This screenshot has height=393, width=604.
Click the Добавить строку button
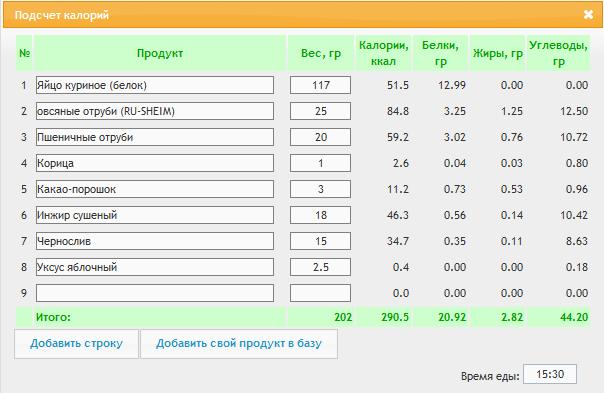pyautogui.click(x=76, y=344)
